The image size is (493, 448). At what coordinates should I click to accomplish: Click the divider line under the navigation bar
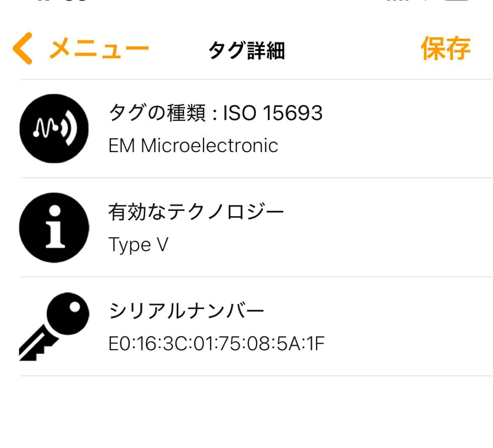[257, 79]
